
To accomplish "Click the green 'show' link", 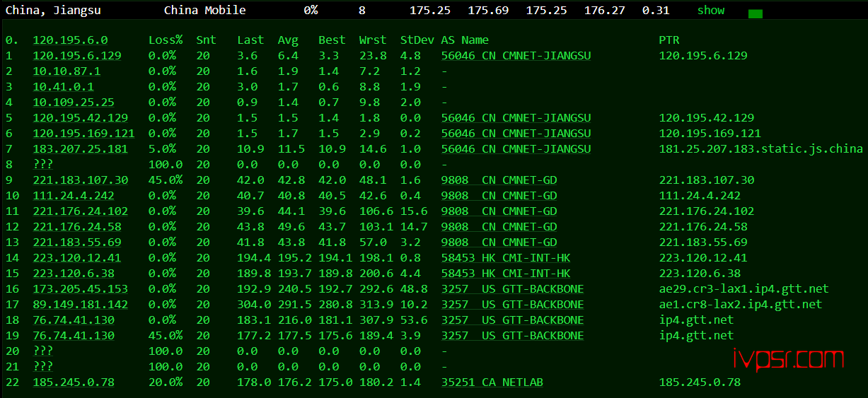I will point(711,11).
